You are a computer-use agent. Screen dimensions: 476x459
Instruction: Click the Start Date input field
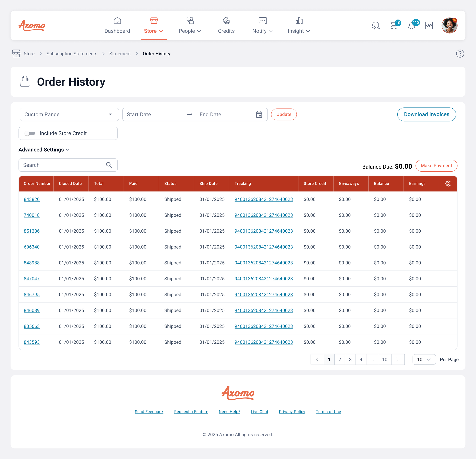coord(153,114)
